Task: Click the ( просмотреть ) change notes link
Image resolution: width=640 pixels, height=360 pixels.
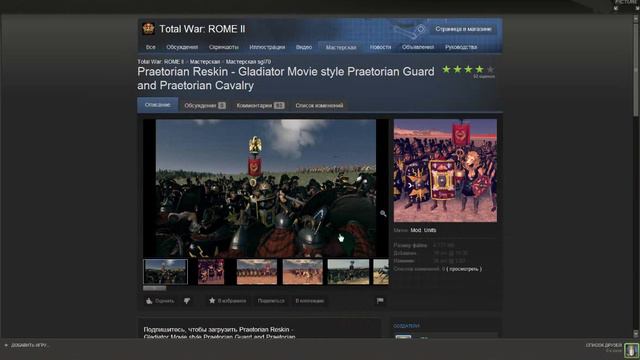Action: coord(464,269)
